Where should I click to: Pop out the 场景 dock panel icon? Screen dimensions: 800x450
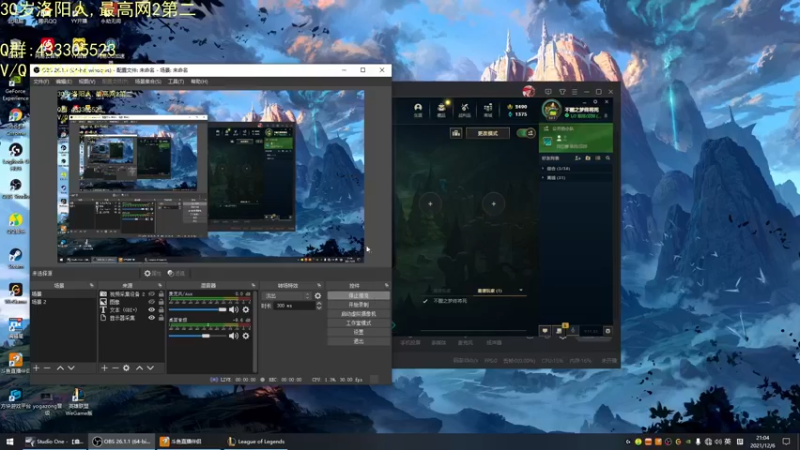(92, 285)
